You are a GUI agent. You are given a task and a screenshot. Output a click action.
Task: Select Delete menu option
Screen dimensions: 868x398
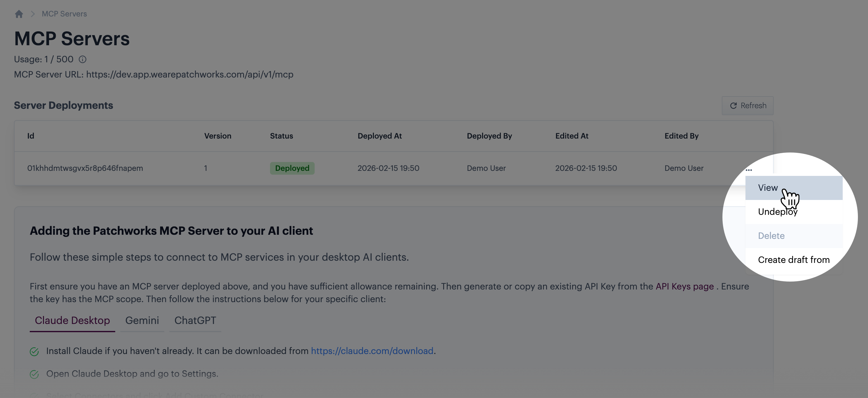click(x=771, y=236)
